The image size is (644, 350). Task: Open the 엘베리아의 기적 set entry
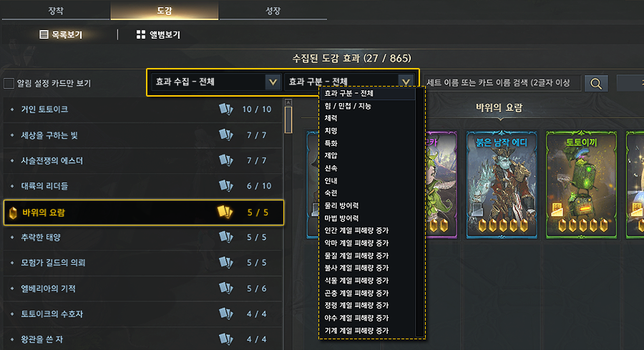coord(143,288)
